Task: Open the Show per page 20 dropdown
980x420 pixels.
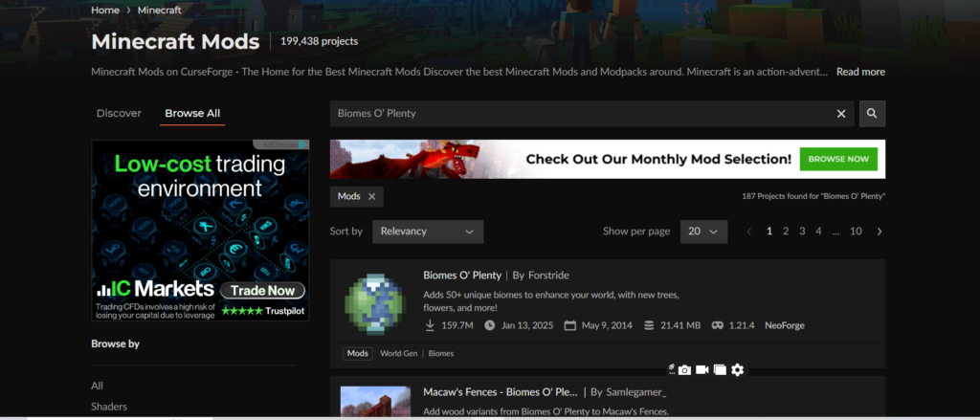Action: 703,232
